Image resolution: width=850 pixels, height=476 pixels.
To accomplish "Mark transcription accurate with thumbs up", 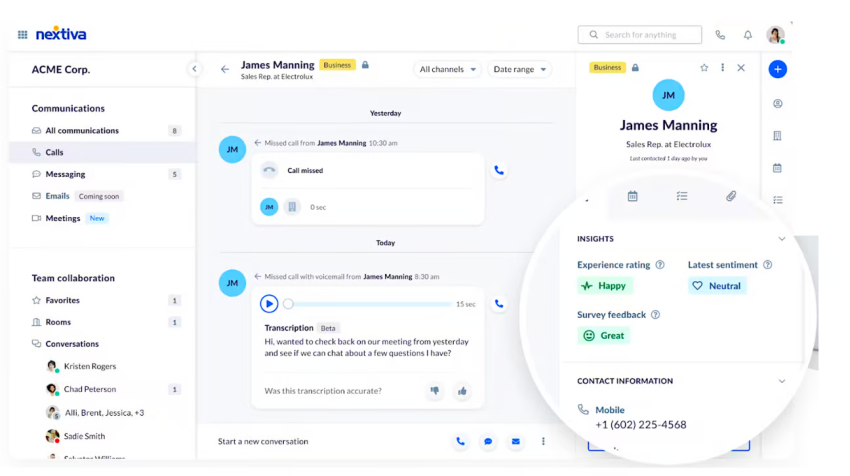I will click(462, 391).
